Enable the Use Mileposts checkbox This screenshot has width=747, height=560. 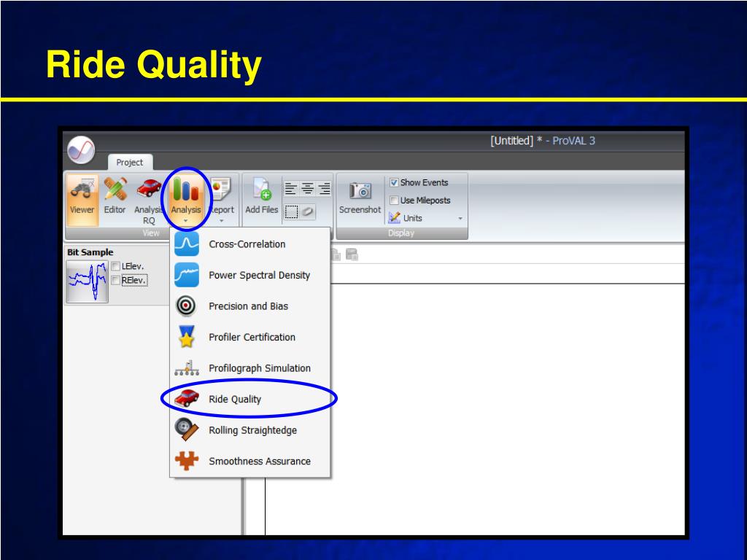[x=394, y=200]
